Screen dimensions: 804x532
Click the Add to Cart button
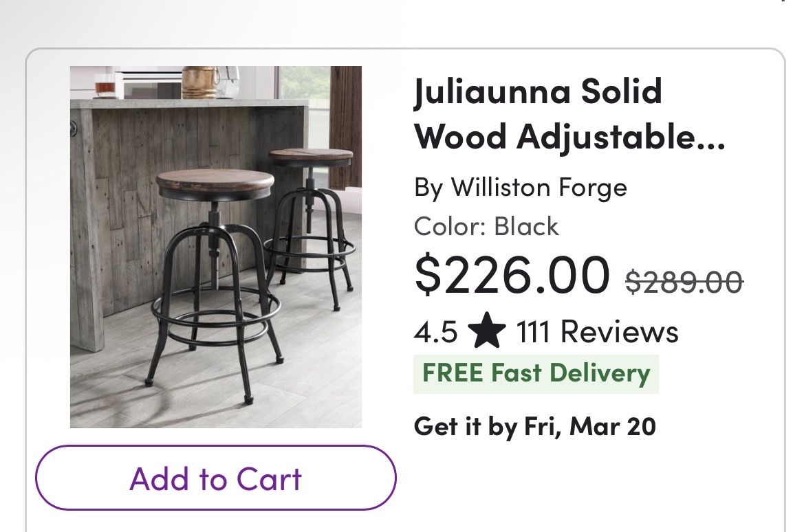[216, 478]
